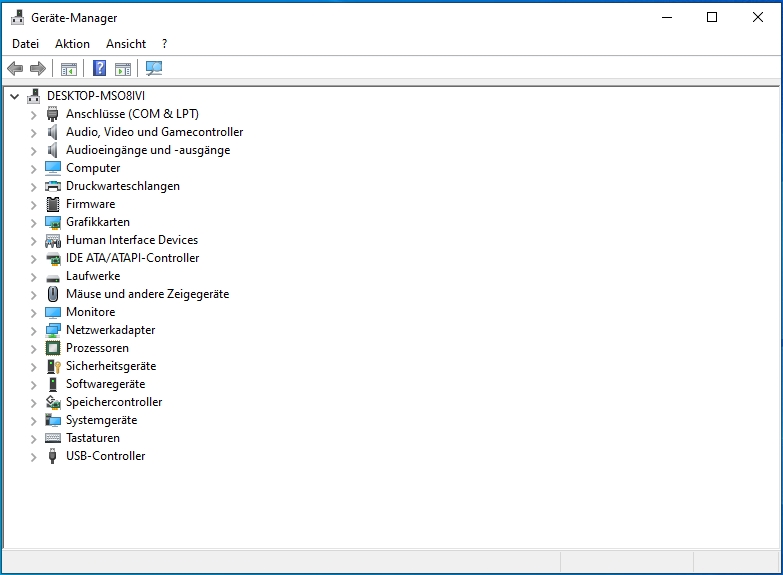
Task: Click the printer icon for Druckwarteschlangen
Action: click(52, 186)
